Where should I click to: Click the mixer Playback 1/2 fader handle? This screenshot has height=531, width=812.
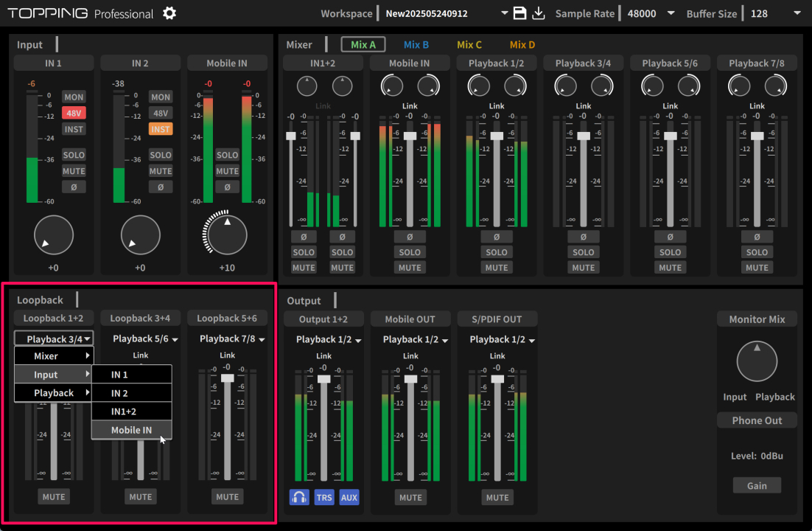coord(497,136)
